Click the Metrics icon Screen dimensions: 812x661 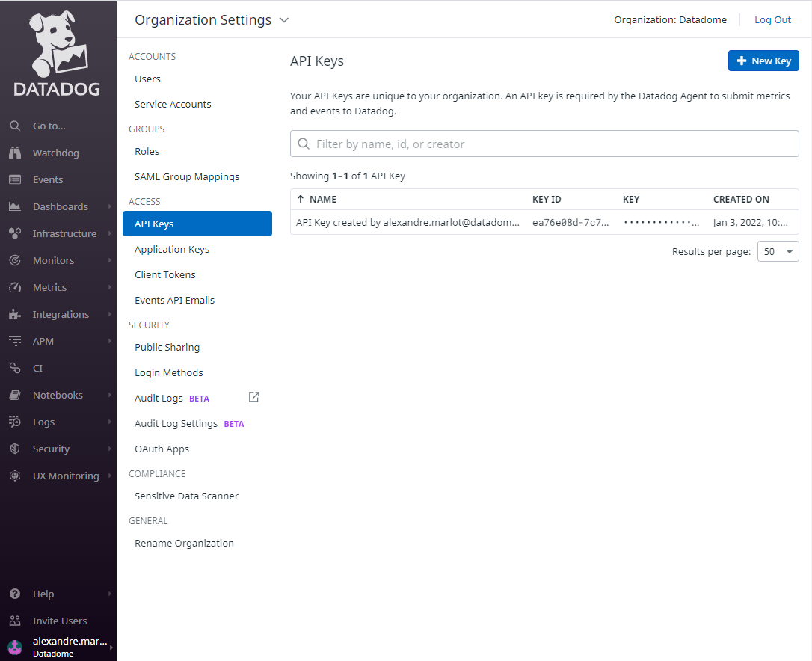pyautogui.click(x=15, y=287)
